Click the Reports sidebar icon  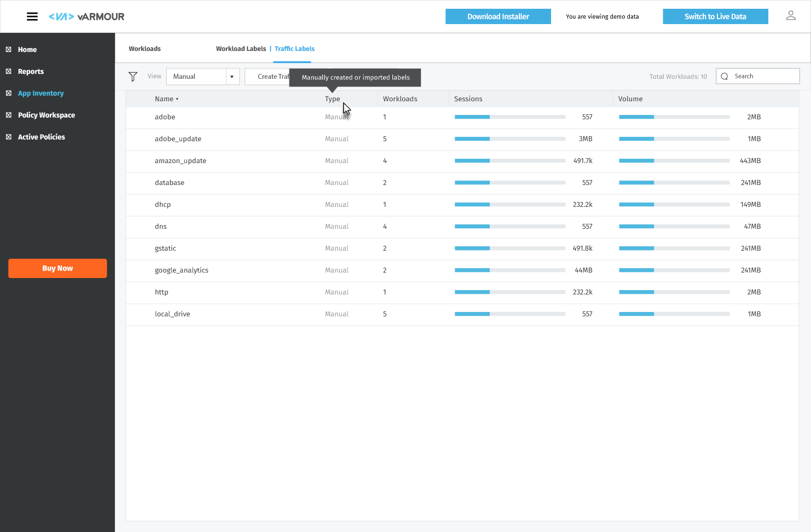tap(9, 71)
